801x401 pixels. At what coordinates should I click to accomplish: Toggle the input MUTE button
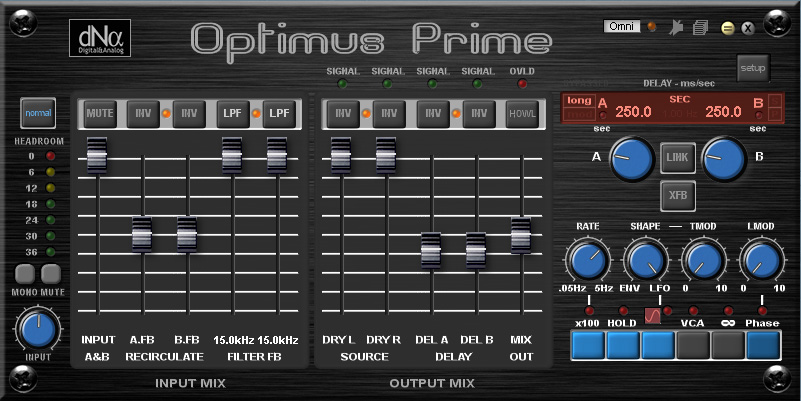[x=100, y=113]
